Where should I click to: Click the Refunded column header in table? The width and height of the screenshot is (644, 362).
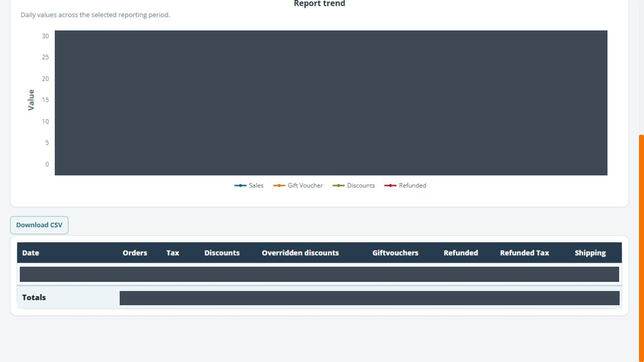[461, 253]
